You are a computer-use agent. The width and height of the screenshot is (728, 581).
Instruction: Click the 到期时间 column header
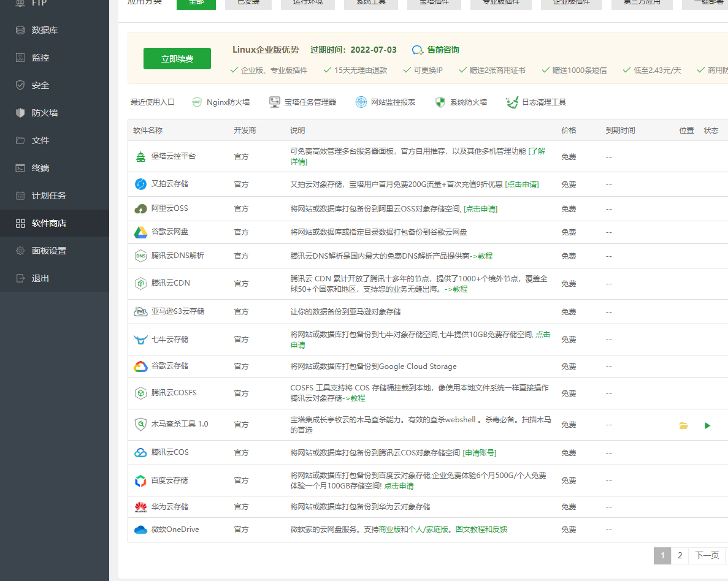[x=620, y=131]
